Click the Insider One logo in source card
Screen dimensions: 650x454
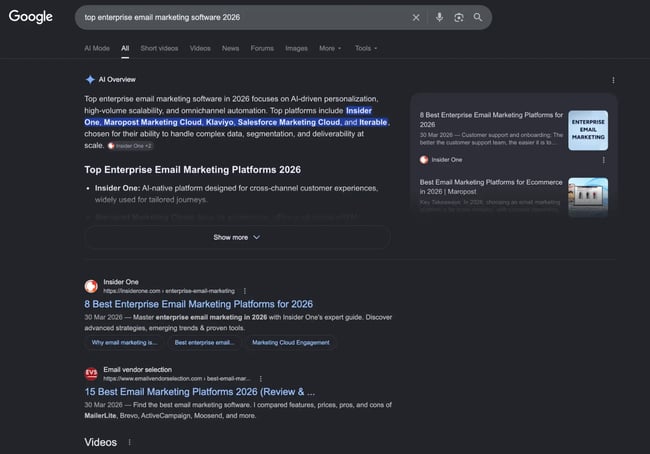[x=424, y=160]
